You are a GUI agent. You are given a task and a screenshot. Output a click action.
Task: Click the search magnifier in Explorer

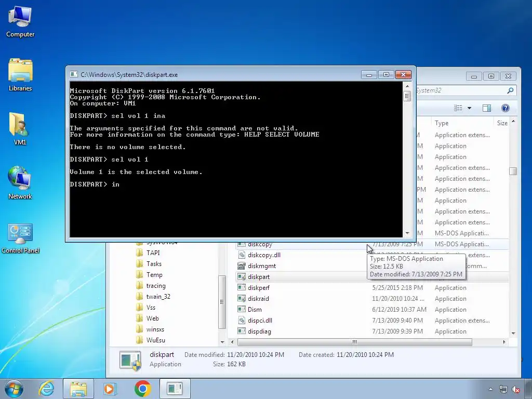point(510,90)
